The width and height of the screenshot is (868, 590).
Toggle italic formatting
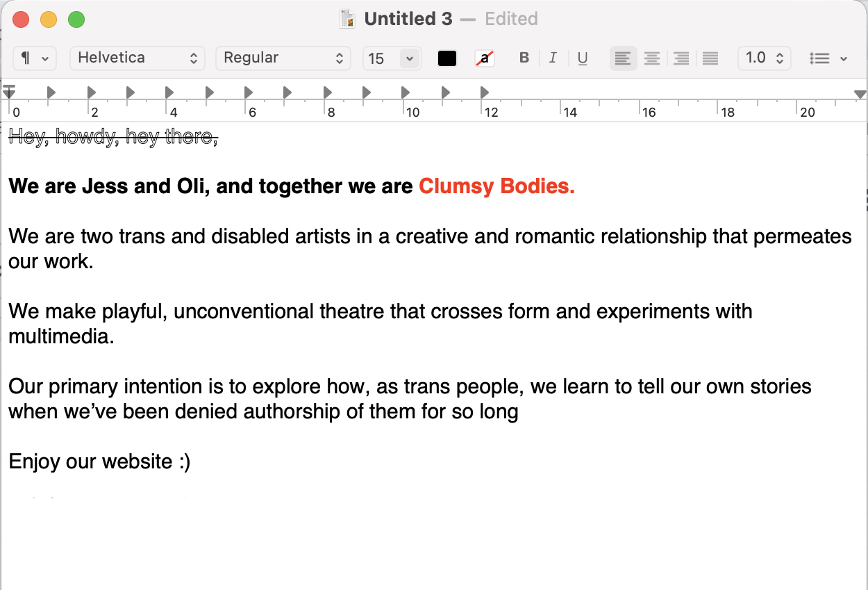click(553, 58)
